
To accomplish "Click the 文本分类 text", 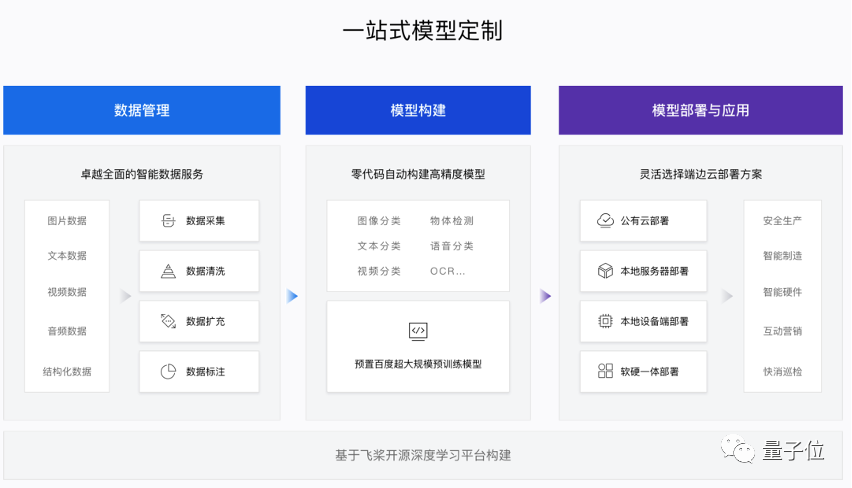I will pos(379,246).
